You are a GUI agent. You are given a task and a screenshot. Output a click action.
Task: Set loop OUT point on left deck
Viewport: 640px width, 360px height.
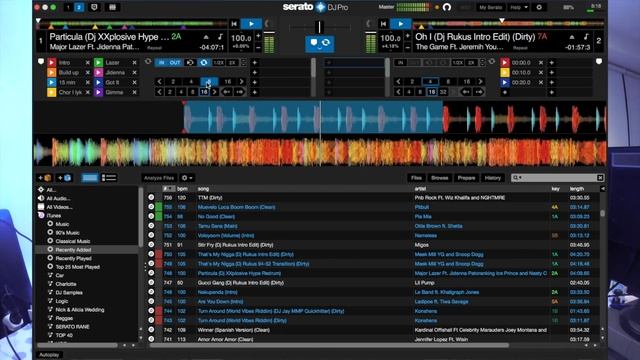(x=175, y=62)
